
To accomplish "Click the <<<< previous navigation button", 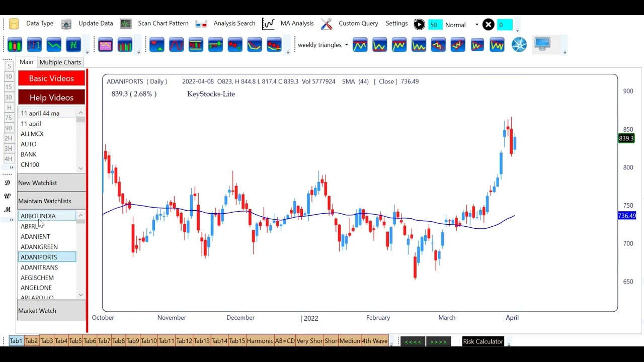I will [413, 341].
